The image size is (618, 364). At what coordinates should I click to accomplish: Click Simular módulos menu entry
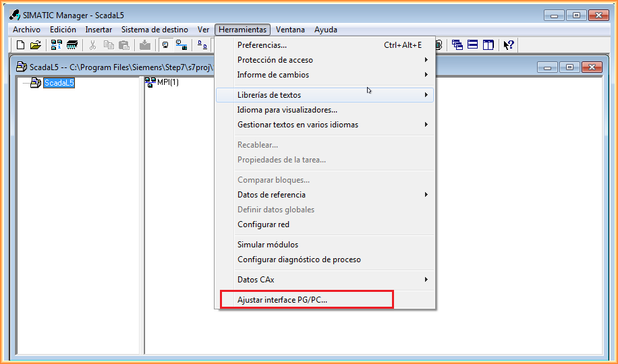point(267,245)
